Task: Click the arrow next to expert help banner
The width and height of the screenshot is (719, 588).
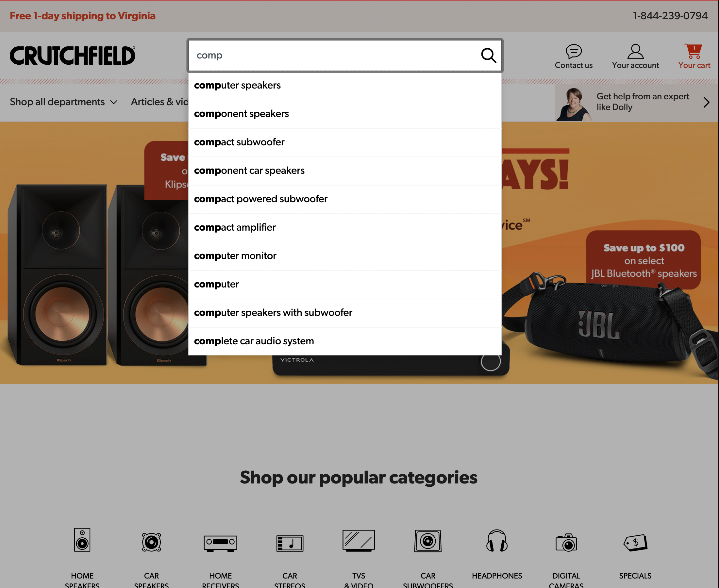Action: point(706,102)
